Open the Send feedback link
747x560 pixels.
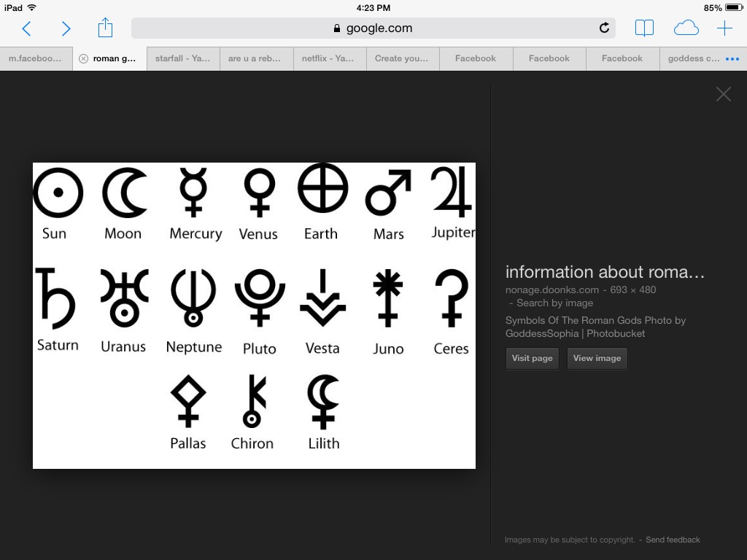click(x=673, y=540)
